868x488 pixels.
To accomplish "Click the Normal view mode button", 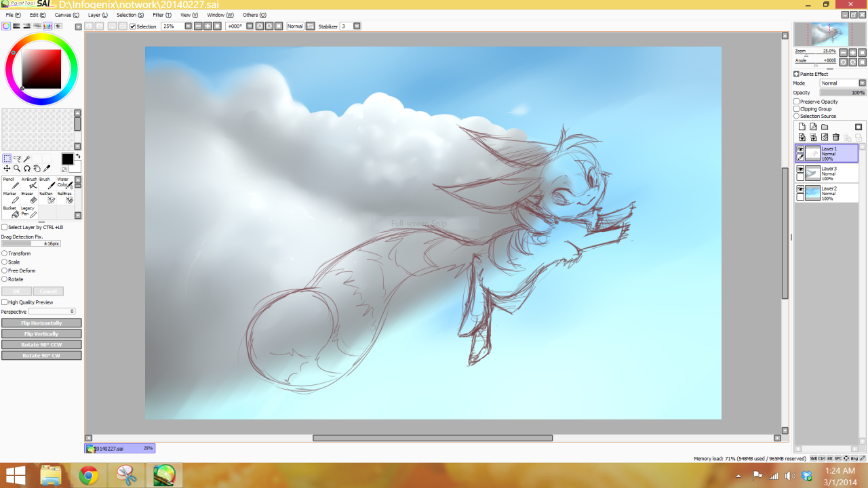I will (295, 26).
